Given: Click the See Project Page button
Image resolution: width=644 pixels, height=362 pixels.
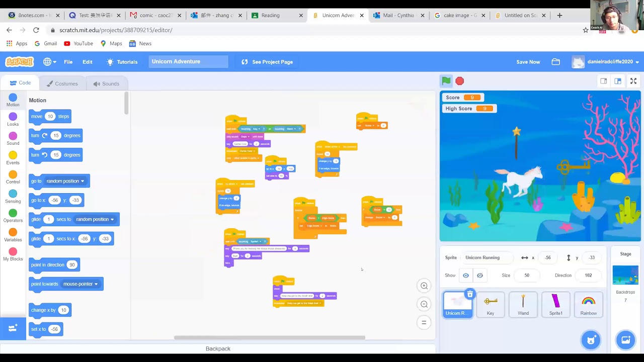Looking at the screenshot, I should [x=267, y=62].
